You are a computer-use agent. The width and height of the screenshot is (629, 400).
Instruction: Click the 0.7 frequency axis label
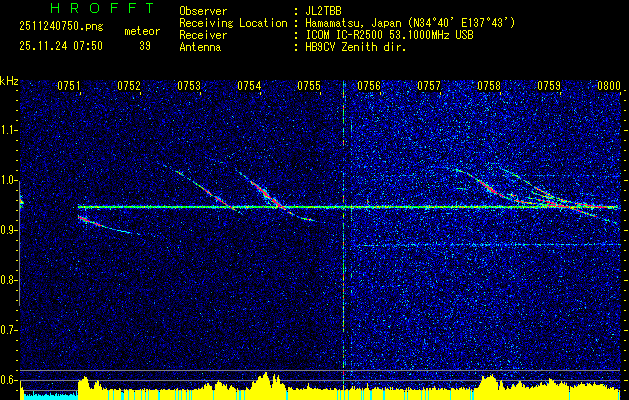pyautogui.click(x=9, y=329)
